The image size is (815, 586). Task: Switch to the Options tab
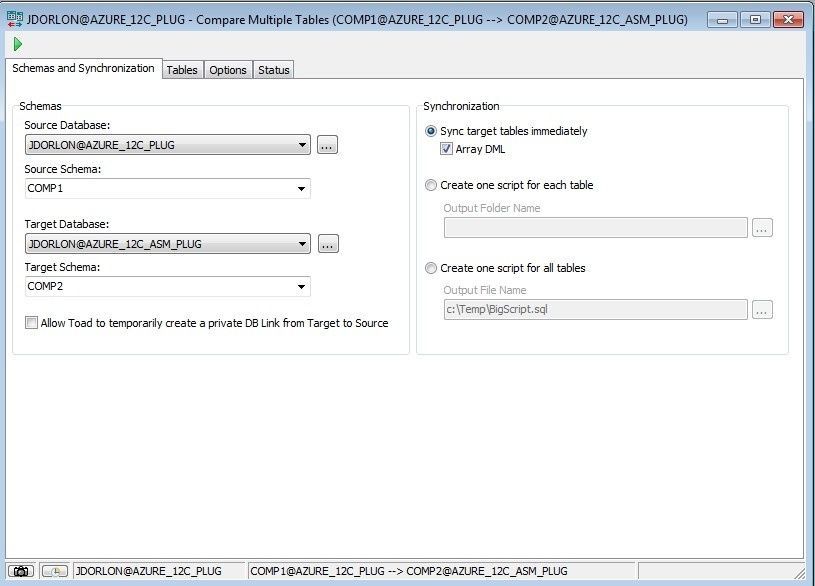(228, 70)
